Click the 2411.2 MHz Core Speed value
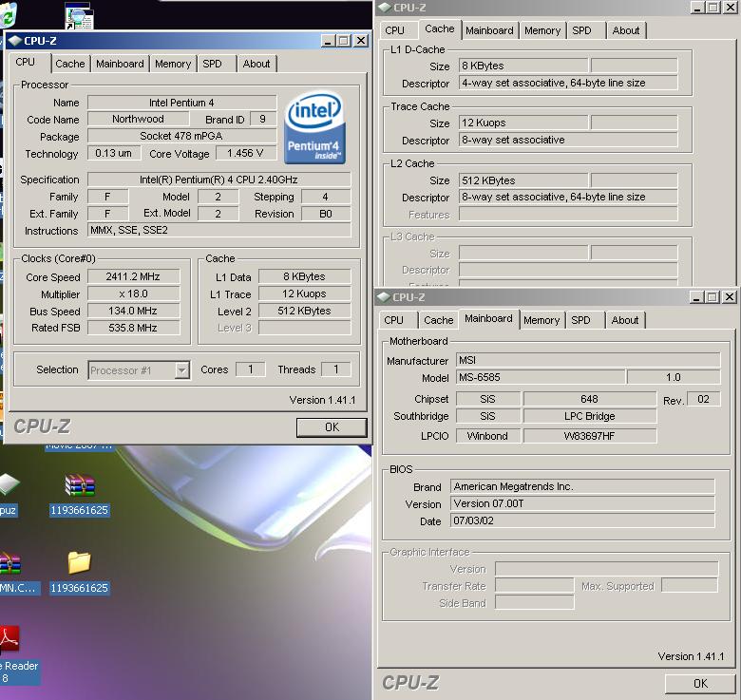 pos(133,276)
